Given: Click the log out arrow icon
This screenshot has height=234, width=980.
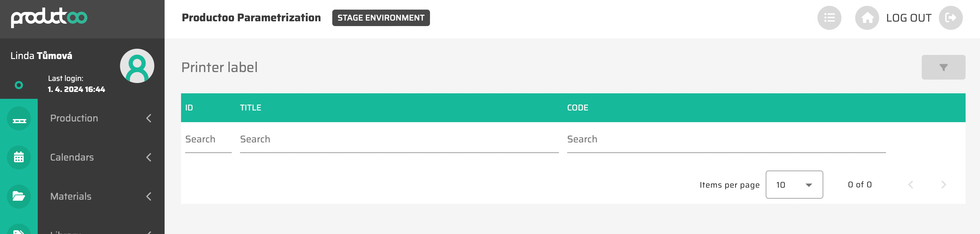Looking at the screenshot, I should click(x=950, y=18).
